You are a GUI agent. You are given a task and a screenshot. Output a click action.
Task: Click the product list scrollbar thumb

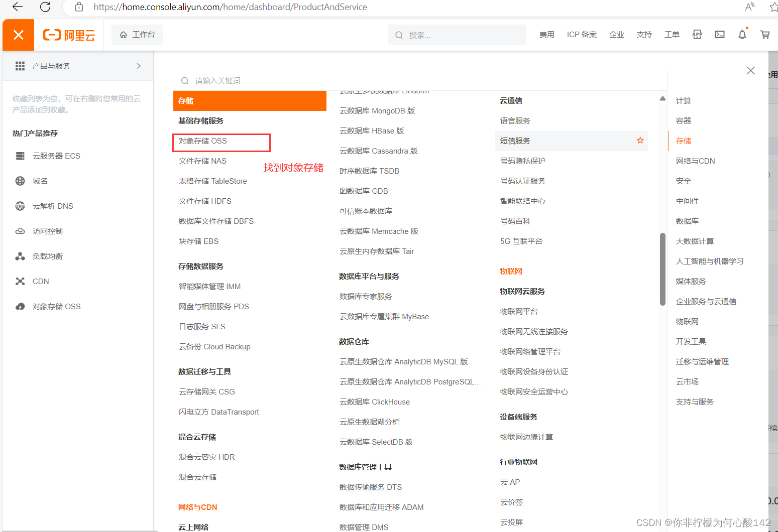click(x=662, y=269)
